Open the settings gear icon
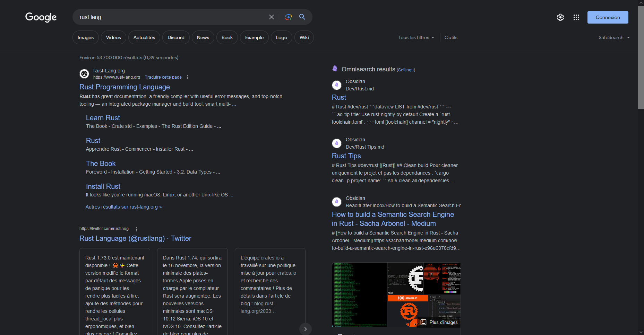Screen dimensions: 644x335 560,17
